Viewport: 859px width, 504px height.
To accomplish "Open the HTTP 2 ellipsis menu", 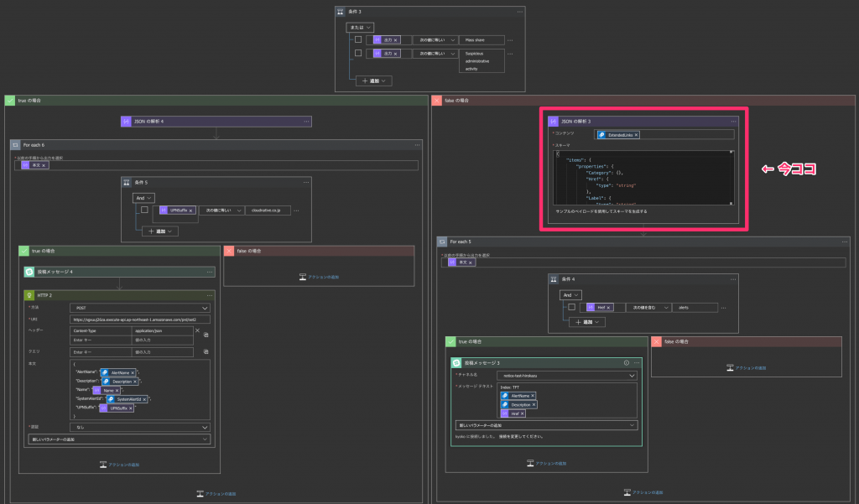I will [x=209, y=295].
